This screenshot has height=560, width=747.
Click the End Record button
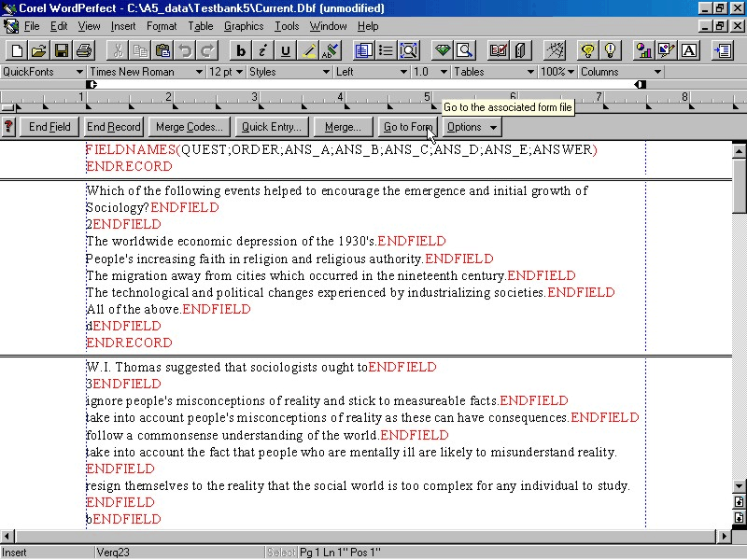114,127
